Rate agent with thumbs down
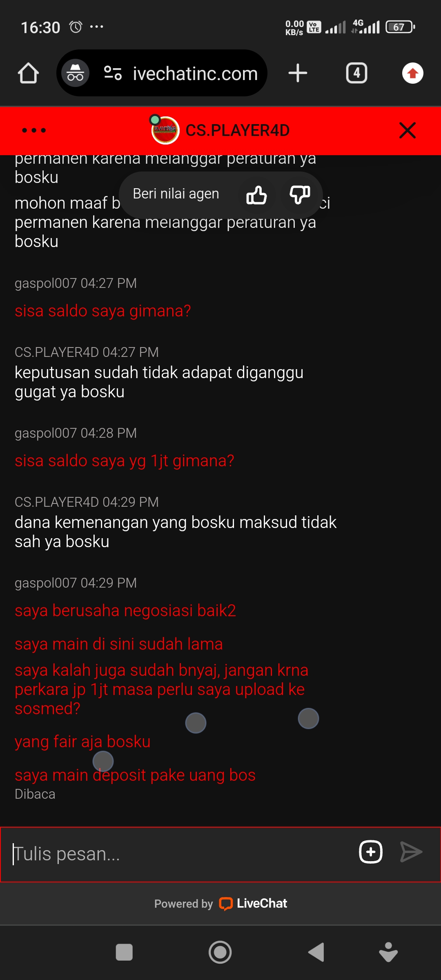 tap(300, 194)
